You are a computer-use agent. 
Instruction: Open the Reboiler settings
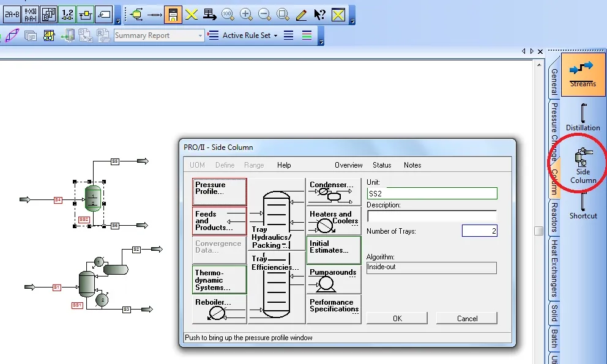click(220, 309)
